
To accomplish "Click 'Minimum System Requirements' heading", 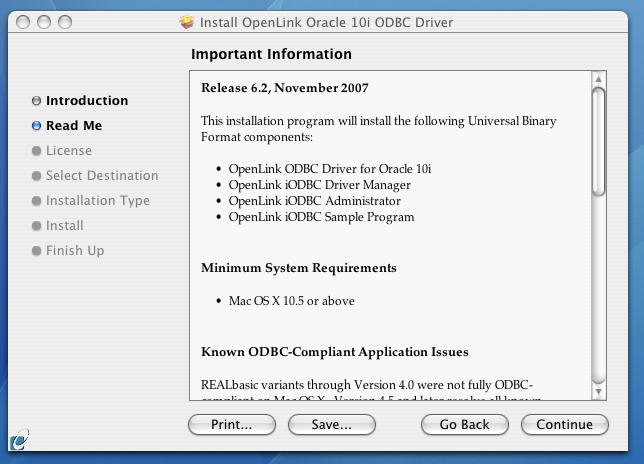I will 299,268.
